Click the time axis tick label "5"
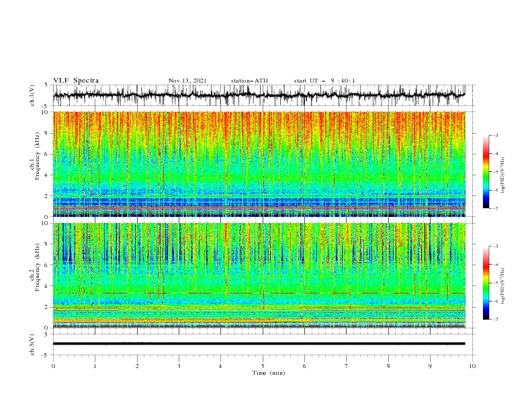Viewport: 532px width, 411px height. [x=263, y=366]
